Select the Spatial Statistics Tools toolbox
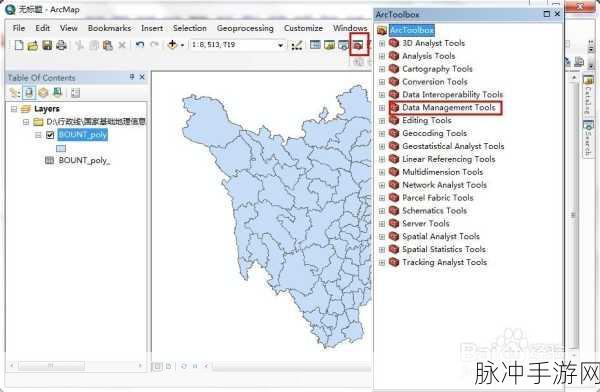 click(443, 249)
